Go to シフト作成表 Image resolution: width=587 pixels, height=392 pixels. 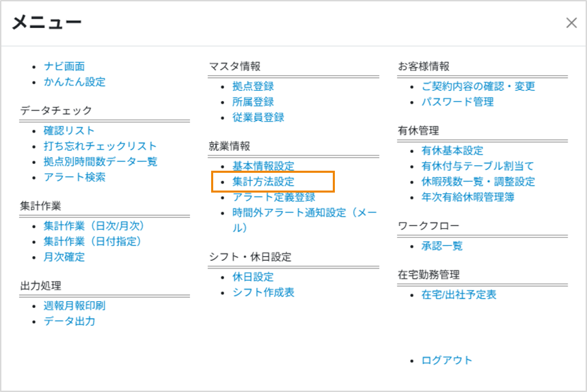tap(263, 292)
